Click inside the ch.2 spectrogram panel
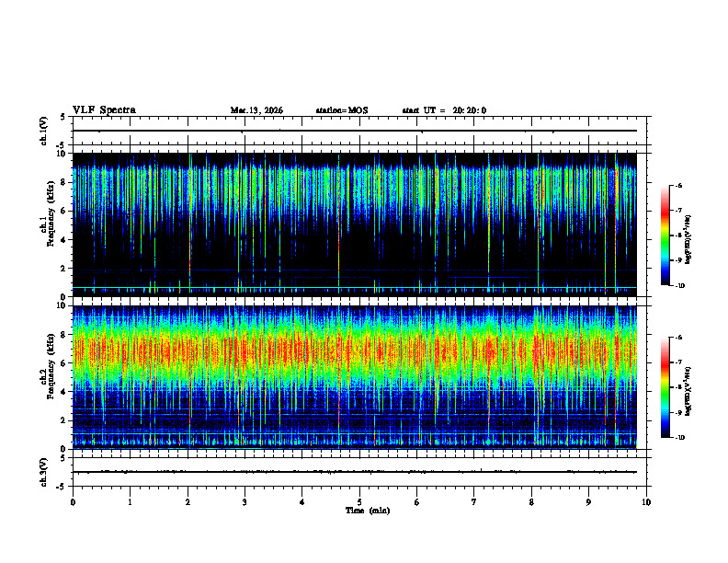 tap(355, 377)
